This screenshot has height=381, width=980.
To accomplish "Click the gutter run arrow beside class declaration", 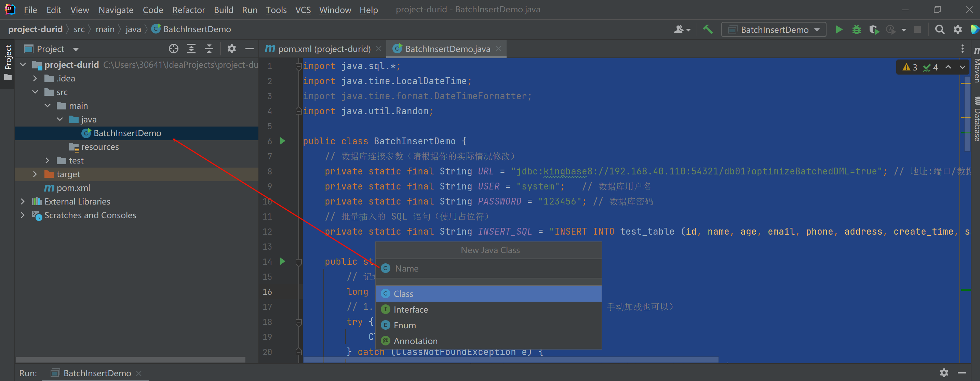I will point(282,141).
